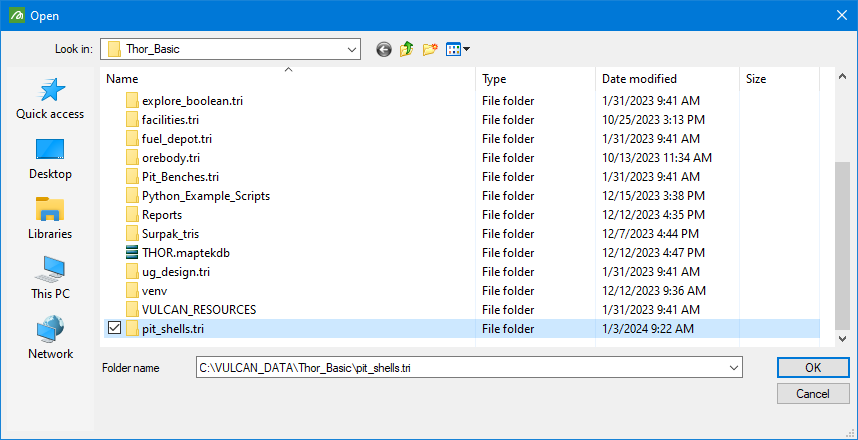Click date 1/3/2024 9:22 AM
Screen dimensions: 858x440
648,329
